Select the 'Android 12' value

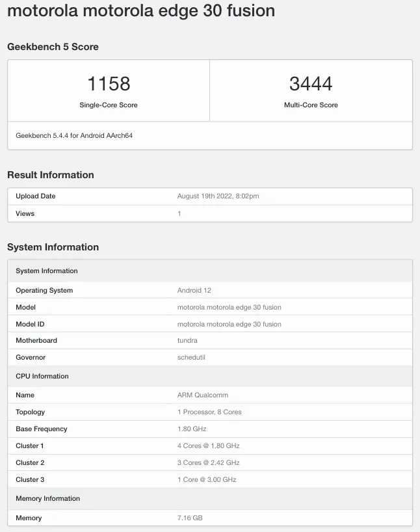[194, 291]
